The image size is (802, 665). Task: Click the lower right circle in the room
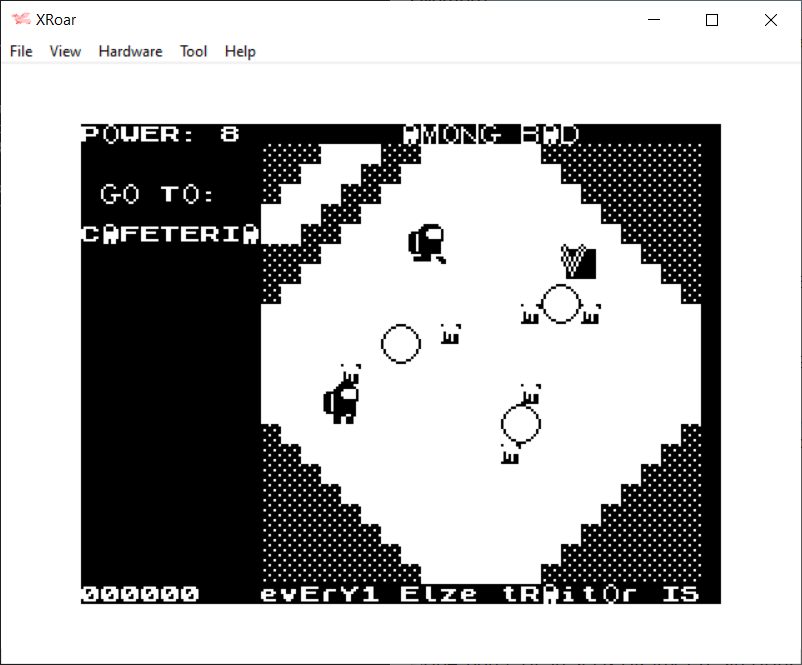click(520, 424)
